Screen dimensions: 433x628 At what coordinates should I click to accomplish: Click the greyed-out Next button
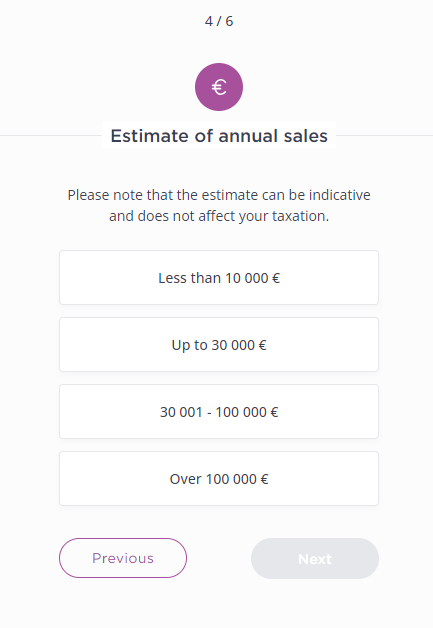pyautogui.click(x=315, y=558)
